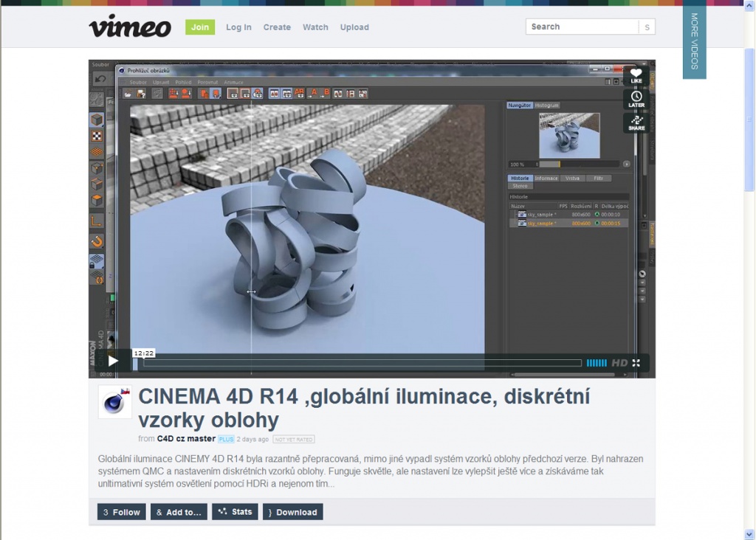This screenshot has height=540, width=756.
Task: Toggle HD quality in the player
Action: pos(619,363)
